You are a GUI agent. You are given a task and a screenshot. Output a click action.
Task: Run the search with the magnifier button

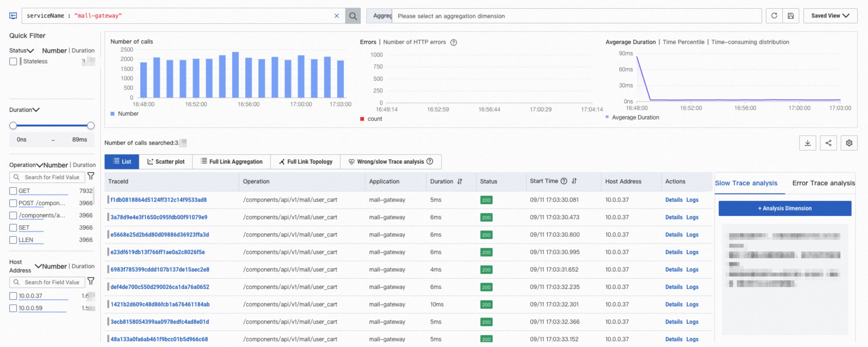coord(353,16)
